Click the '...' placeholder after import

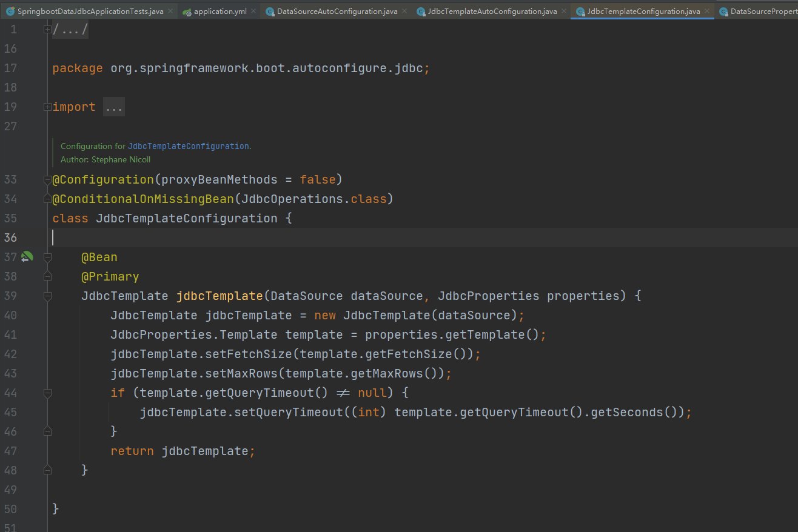113,107
